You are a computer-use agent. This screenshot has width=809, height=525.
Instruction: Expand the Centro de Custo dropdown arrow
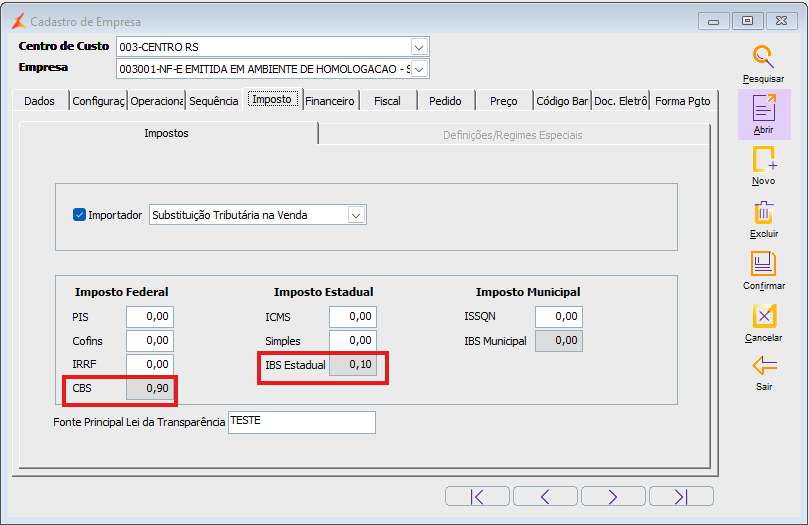click(x=419, y=47)
